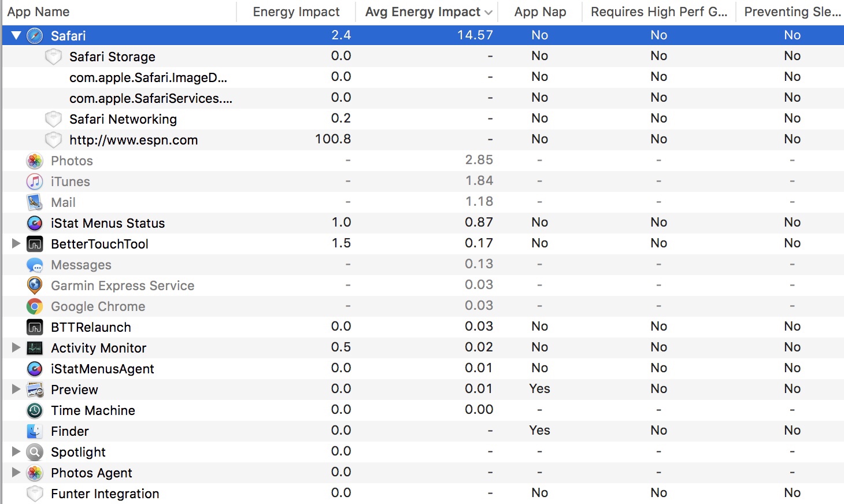This screenshot has height=504, width=844.
Task: Click the Spotlight magnifier icon
Action: pyautogui.click(x=35, y=452)
